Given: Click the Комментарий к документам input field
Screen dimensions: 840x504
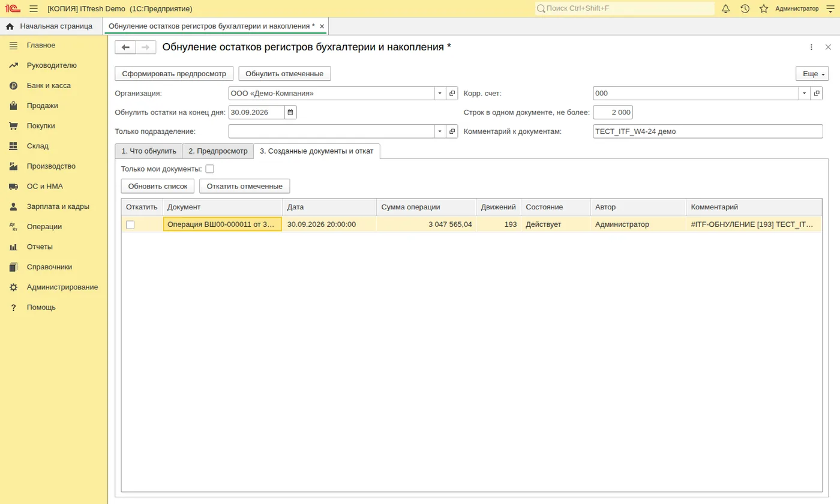Looking at the screenshot, I should [708, 131].
